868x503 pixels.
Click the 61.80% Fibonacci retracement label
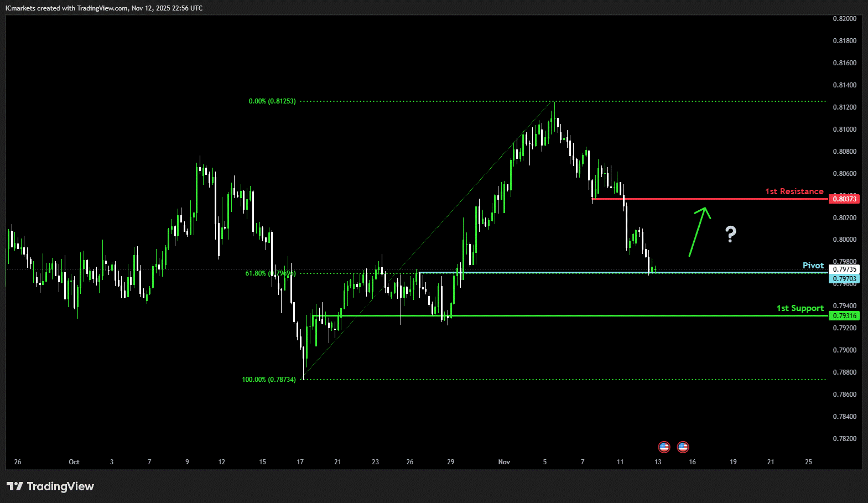[270, 273]
